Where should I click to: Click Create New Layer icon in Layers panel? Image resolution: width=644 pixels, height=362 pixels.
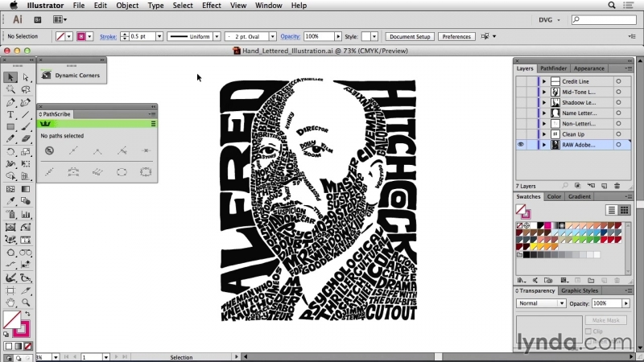tap(604, 186)
